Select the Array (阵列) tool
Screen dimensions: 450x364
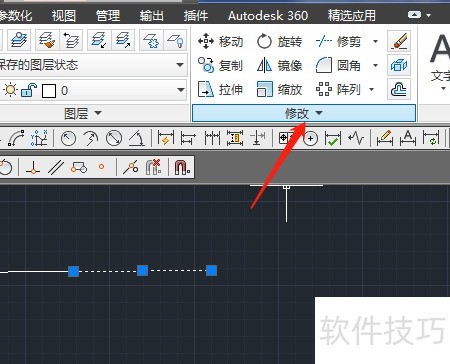338,89
